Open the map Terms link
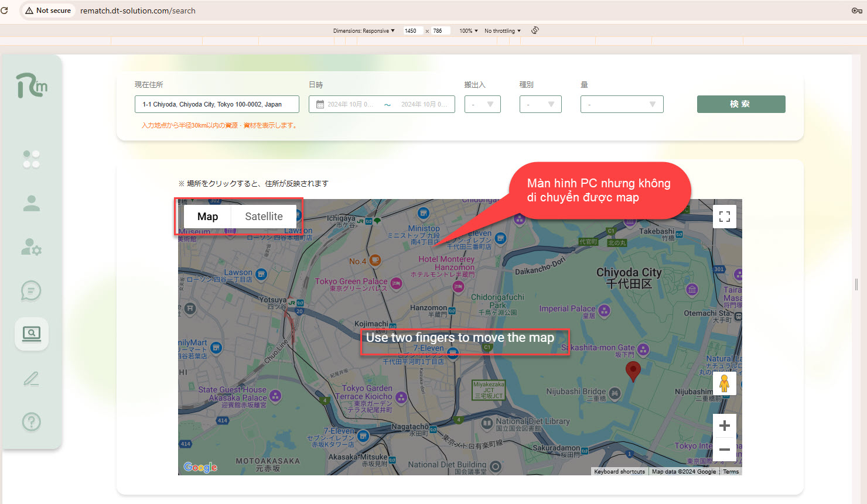 point(731,472)
